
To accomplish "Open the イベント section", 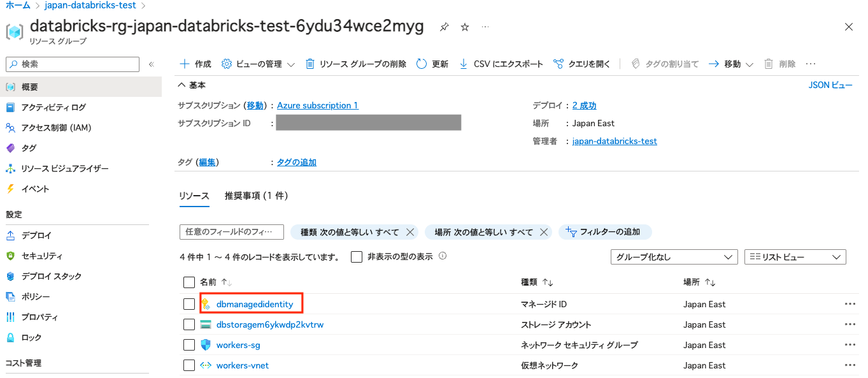I will coord(35,187).
